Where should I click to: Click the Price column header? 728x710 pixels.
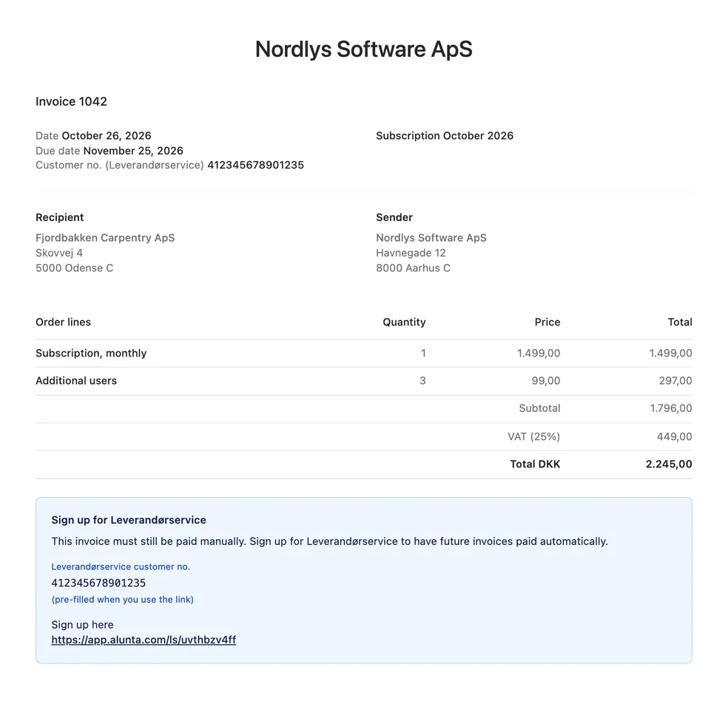point(547,322)
